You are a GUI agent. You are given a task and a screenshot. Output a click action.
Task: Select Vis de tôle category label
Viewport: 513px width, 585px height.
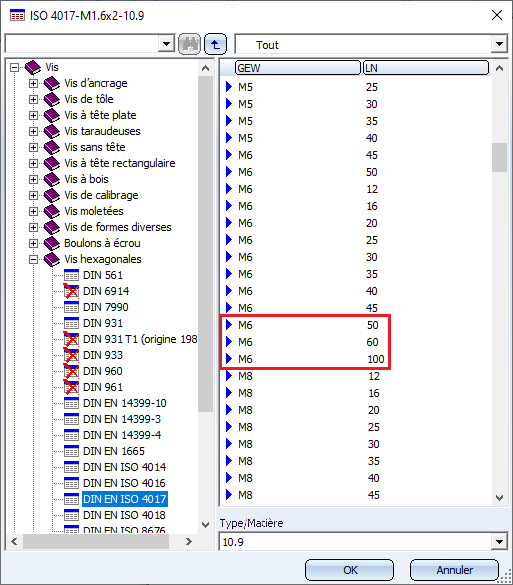point(89,99)
